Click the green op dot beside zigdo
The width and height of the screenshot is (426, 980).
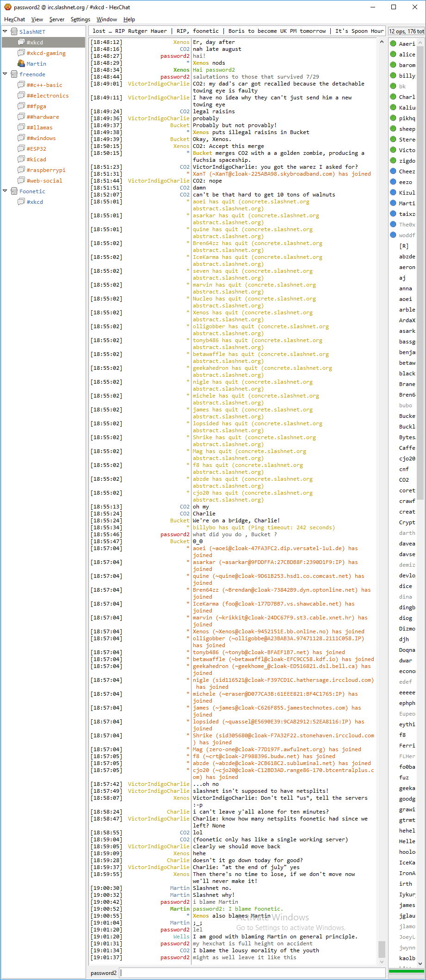(x=393, y=160)
